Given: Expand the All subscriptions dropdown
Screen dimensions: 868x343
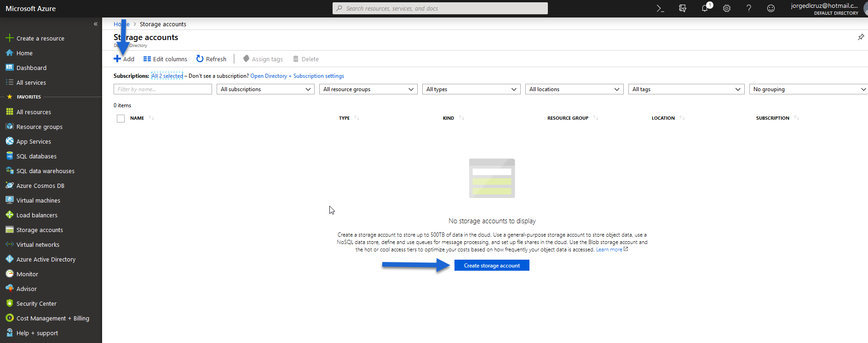Looking at the screenshot, I should (x=265, y=89).
